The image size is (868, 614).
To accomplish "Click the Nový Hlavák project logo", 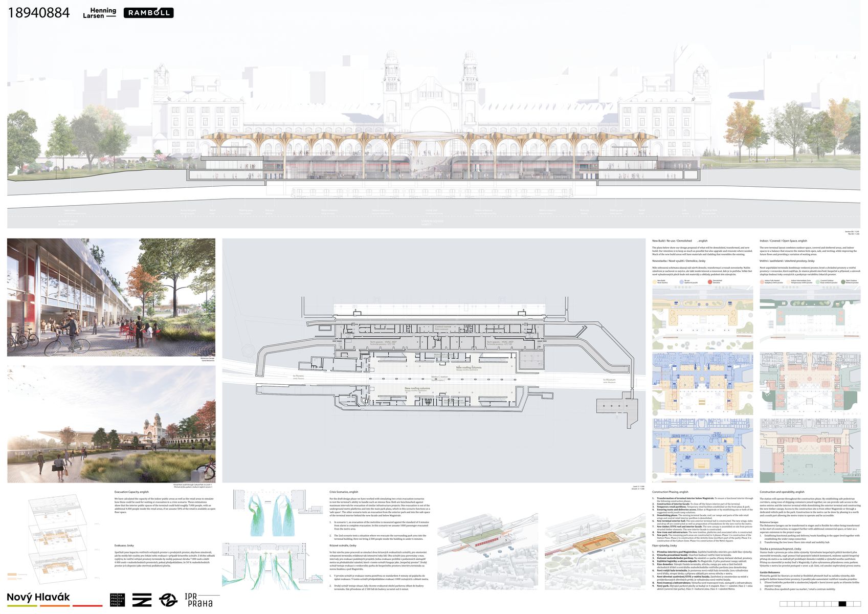I will pos(39,597).
